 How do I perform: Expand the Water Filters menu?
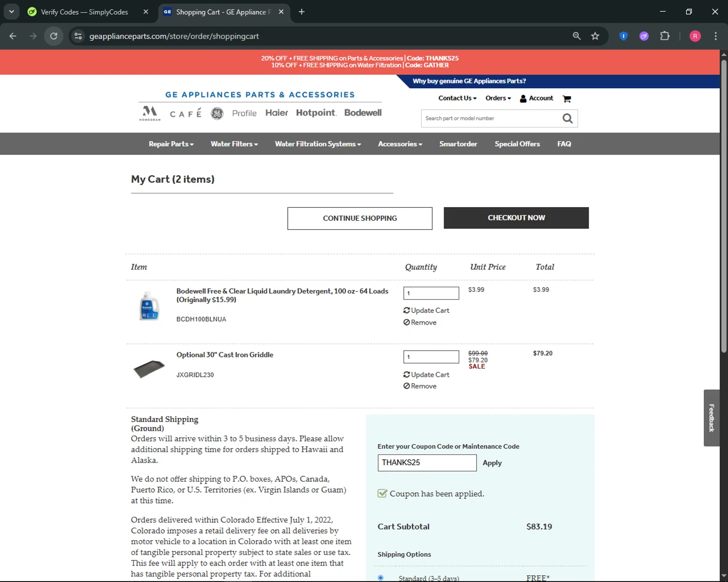point(234,144)
